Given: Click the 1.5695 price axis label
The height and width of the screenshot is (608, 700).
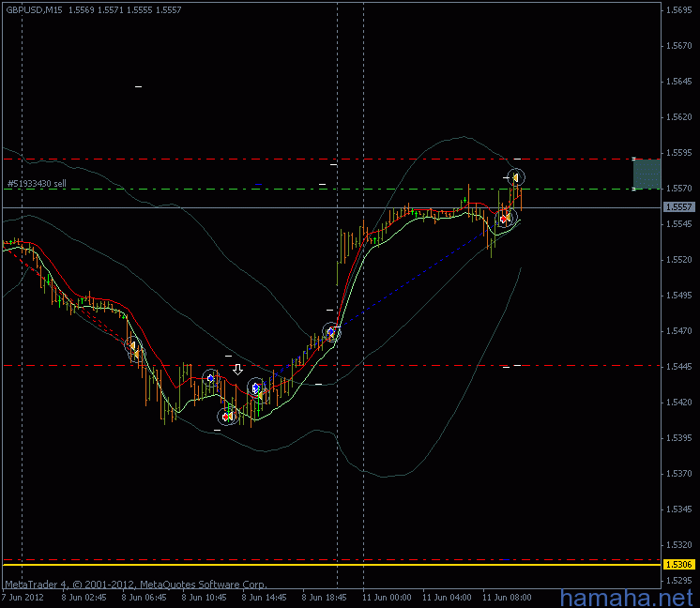Looking at the screenshot, I should tap(679, 10).
